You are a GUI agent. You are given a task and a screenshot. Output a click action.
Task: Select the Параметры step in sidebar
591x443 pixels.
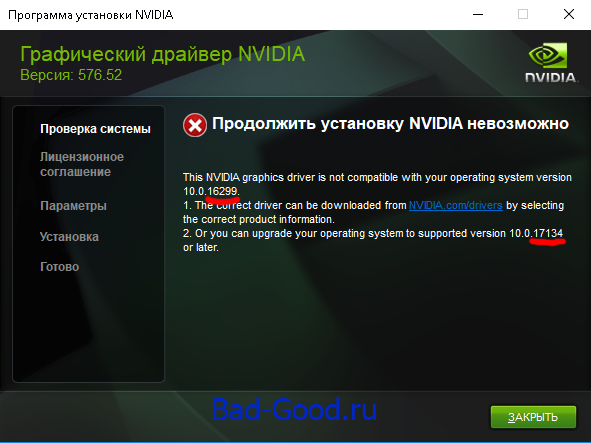73,206
